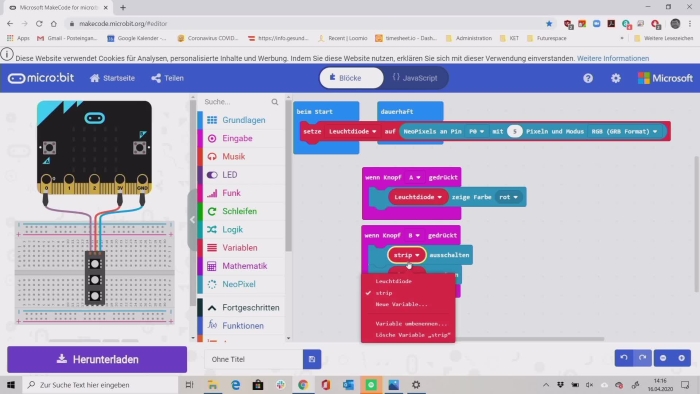Zoom out of the workspace
Screen dimensions: 700x394
663,358
